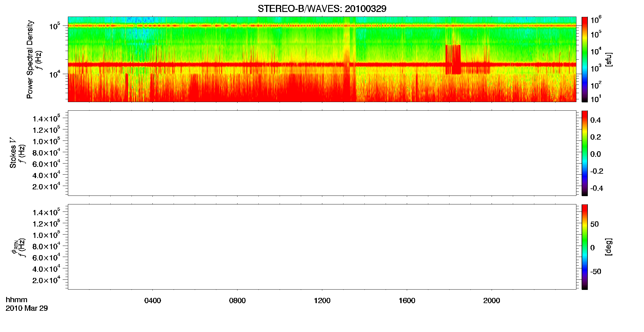Click the 2000 time axis label
The width and height of the screenshot is (644, 332).
click(492, 301)
